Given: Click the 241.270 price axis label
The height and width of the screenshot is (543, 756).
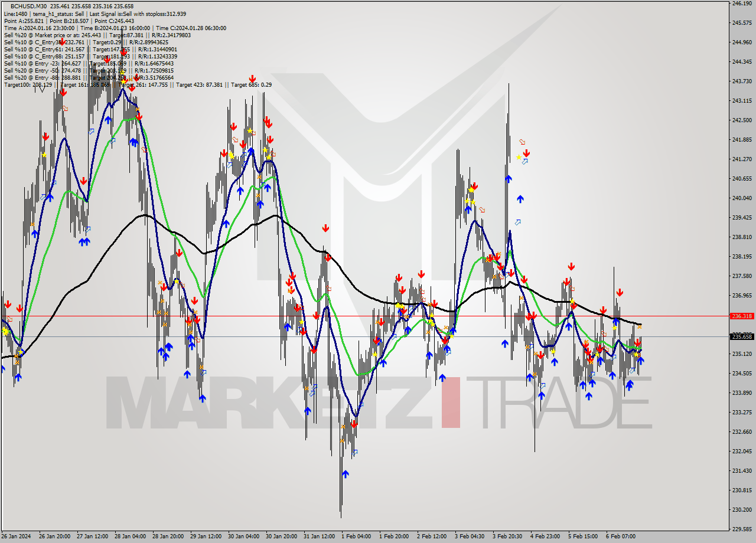Looking at the screenshot, I should click(742, 159).
